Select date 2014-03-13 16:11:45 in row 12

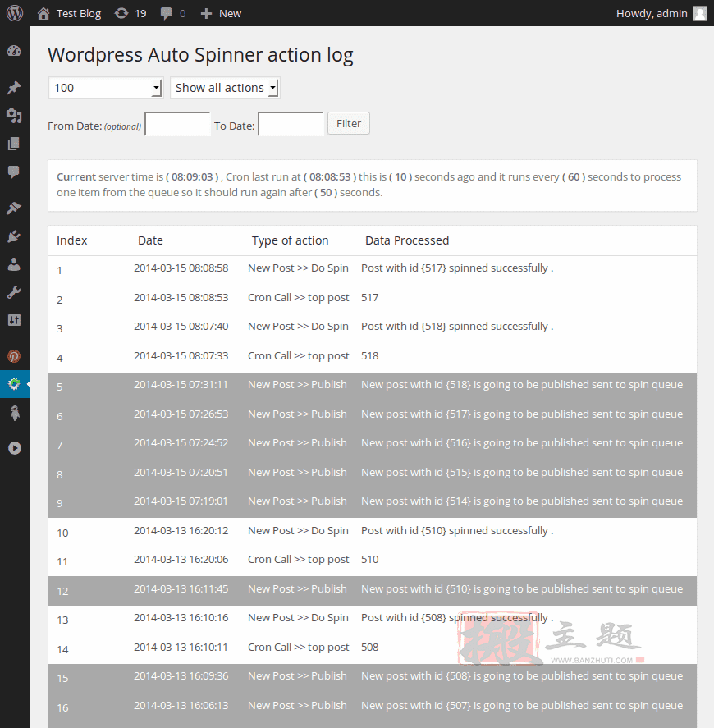point(181,588)
